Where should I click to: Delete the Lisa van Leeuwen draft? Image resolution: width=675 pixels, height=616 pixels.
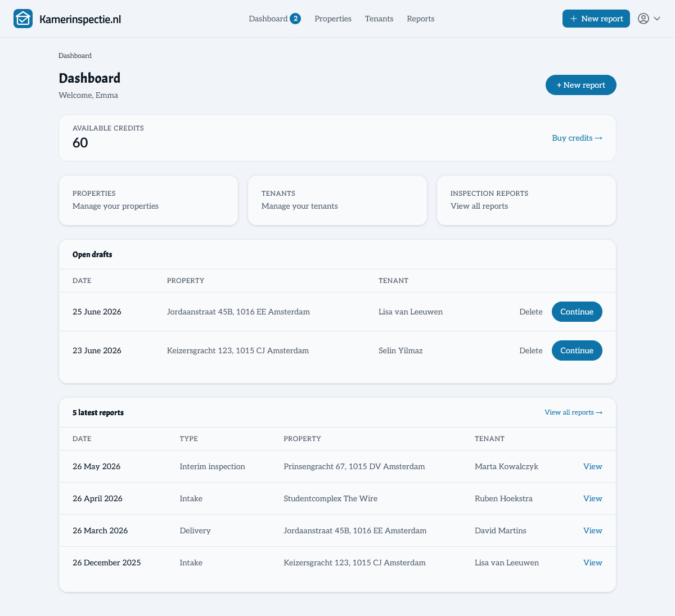[531, 312]
